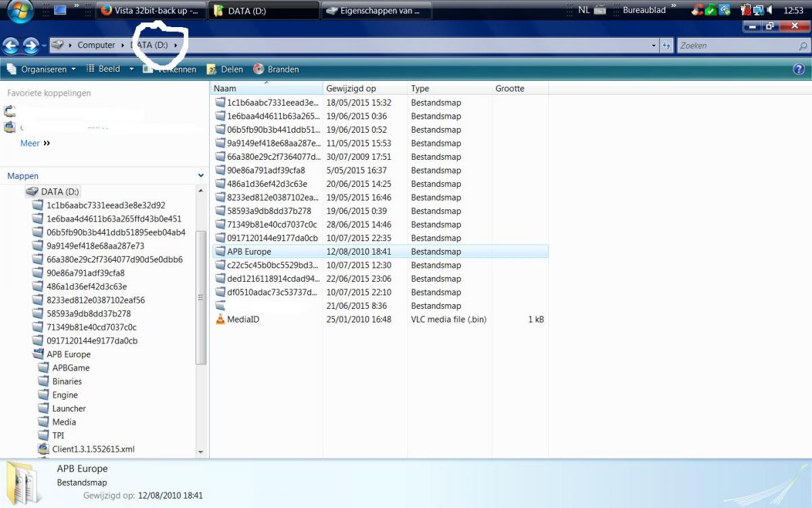Click folder tree scrollbar down arrow
Viewport: 812px width, 508px height.
(201, 452)
